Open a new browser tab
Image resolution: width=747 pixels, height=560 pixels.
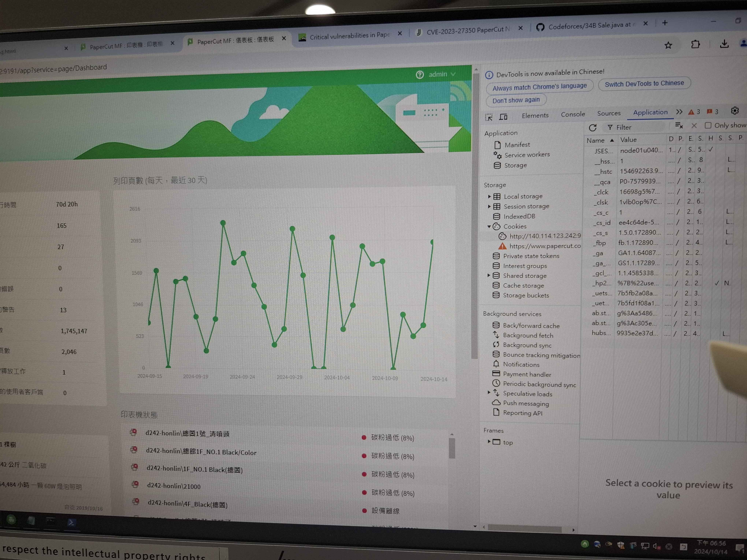point(665,23)
